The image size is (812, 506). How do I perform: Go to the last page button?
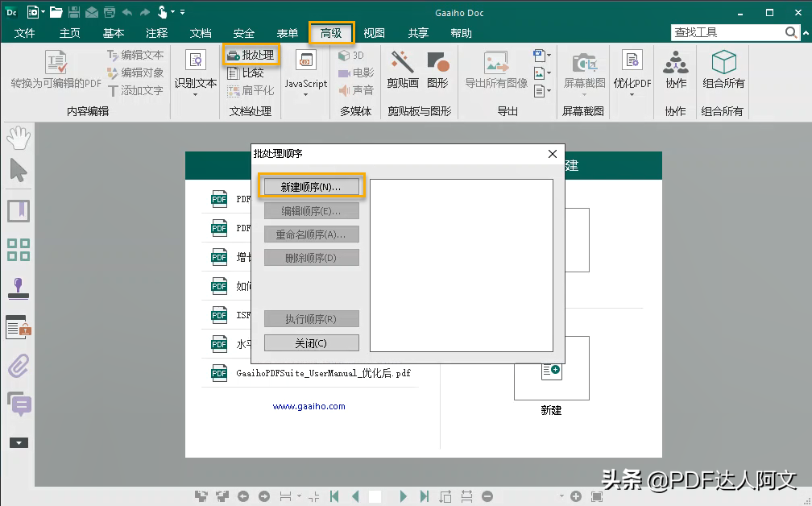coord(424,496)
